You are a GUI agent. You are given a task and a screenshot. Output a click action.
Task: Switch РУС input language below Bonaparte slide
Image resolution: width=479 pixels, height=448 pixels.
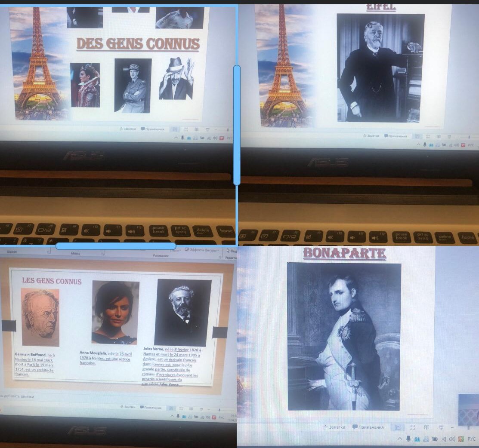[x=471, y=439]
